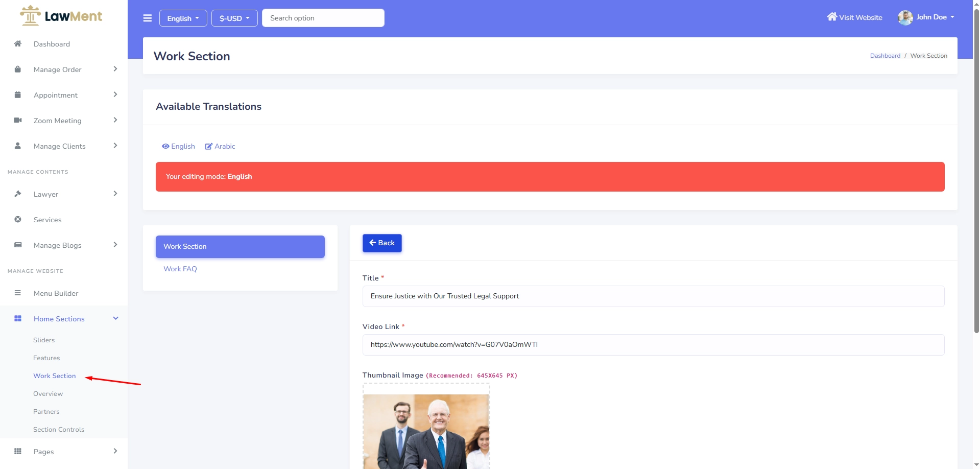Click the Lawyer gavel icon in sidebar
980x469 pixels.
18,194
